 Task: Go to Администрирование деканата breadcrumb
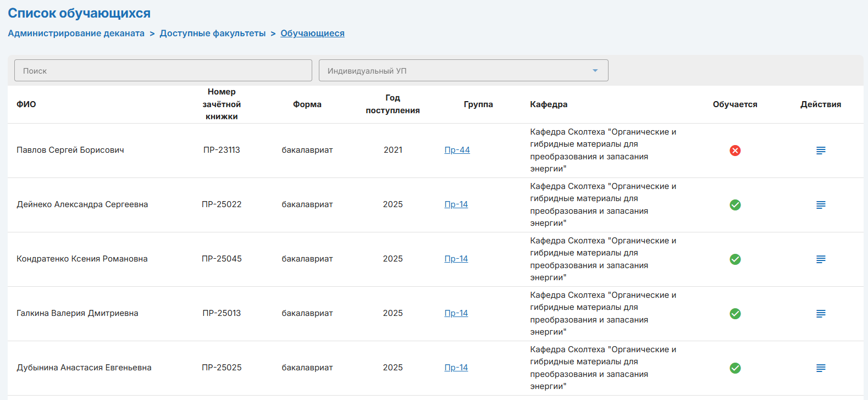tap(76, 34)
